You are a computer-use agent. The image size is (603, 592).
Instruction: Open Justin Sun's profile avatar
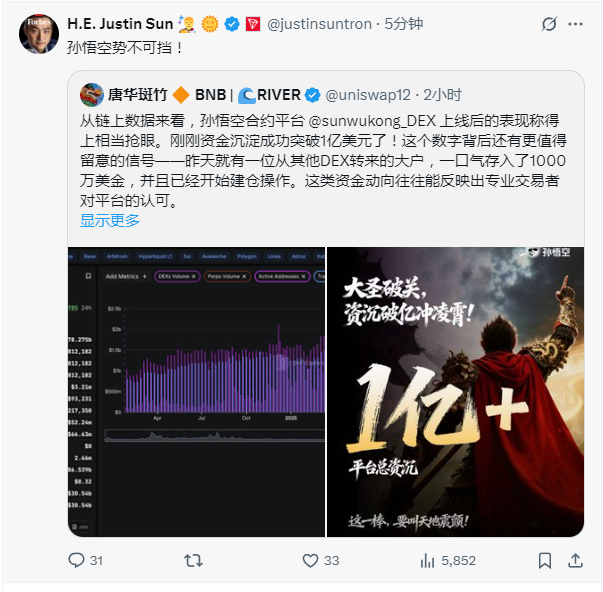(39, 34)
